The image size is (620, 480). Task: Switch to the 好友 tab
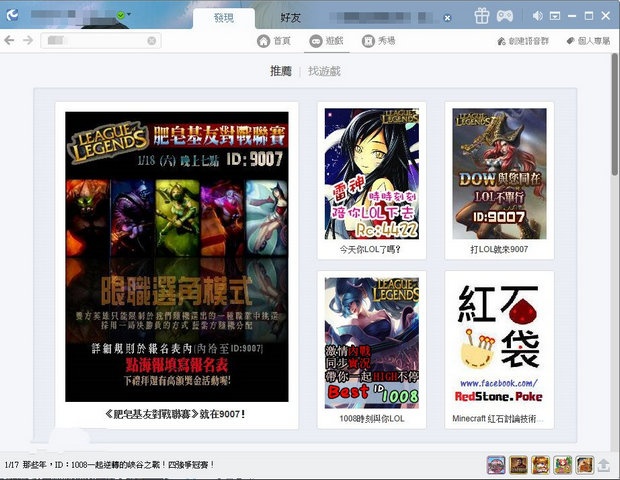click(291, 18)
